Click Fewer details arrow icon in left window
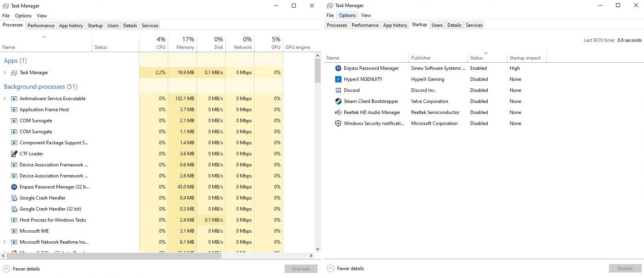Screen dimensions: 644x278 (x=6, y=269)
